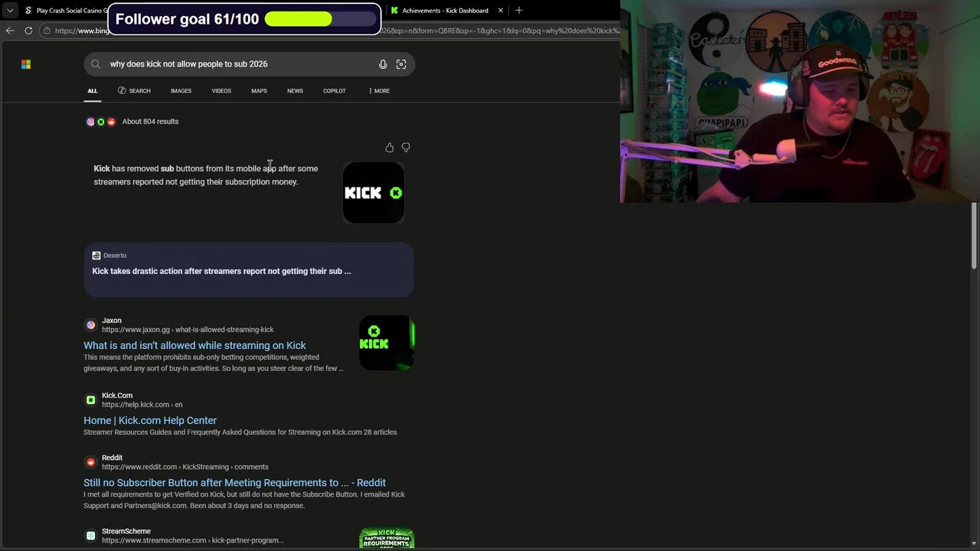Click the browser back arrow
Image resolution: width=980 pixels, height=551 pixels.
click(9, 31)
